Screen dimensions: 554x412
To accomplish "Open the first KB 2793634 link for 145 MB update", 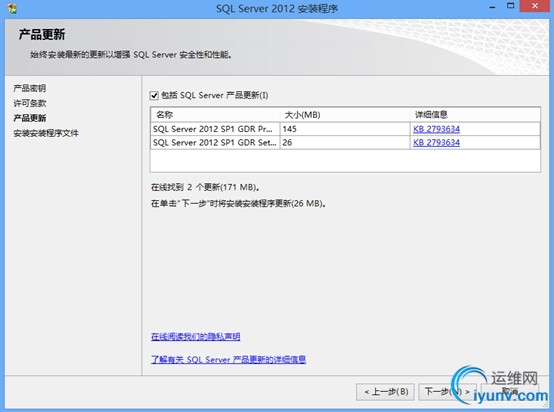I will click(436, 129).
